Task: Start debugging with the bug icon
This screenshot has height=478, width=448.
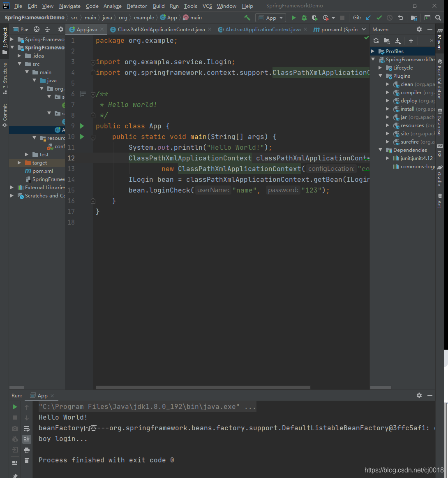Action: click(304, 18)
